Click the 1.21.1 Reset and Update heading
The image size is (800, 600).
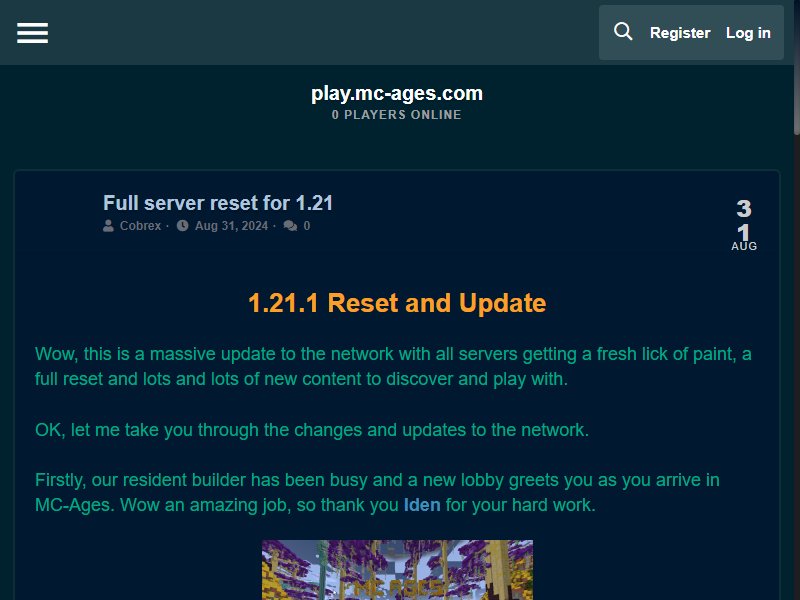click(397, 303)
